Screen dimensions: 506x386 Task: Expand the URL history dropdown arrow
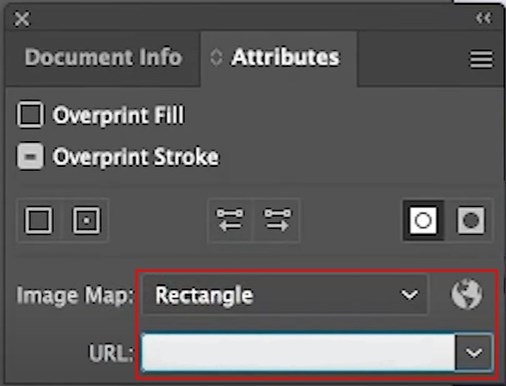(474, 353)
